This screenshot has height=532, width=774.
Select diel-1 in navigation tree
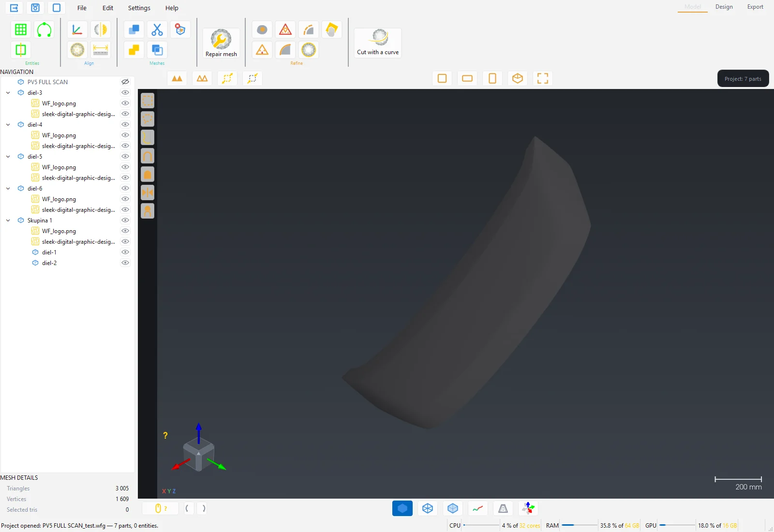pyautogui.click(x=49, y=252)
